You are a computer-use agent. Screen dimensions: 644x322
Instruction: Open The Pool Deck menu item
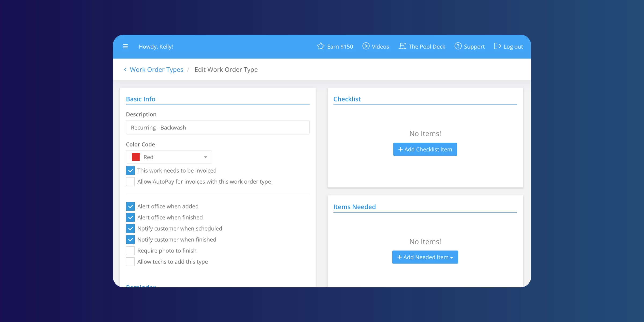pos(427,47)
